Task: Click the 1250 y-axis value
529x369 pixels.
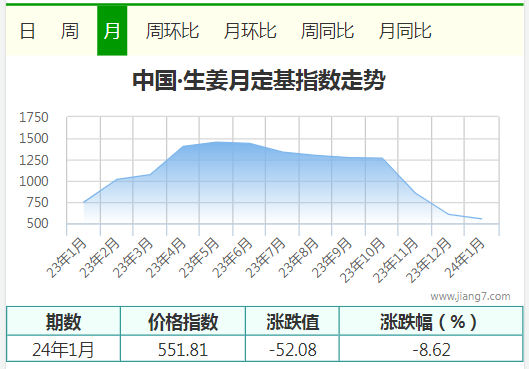Action: [x=34, y=160]
